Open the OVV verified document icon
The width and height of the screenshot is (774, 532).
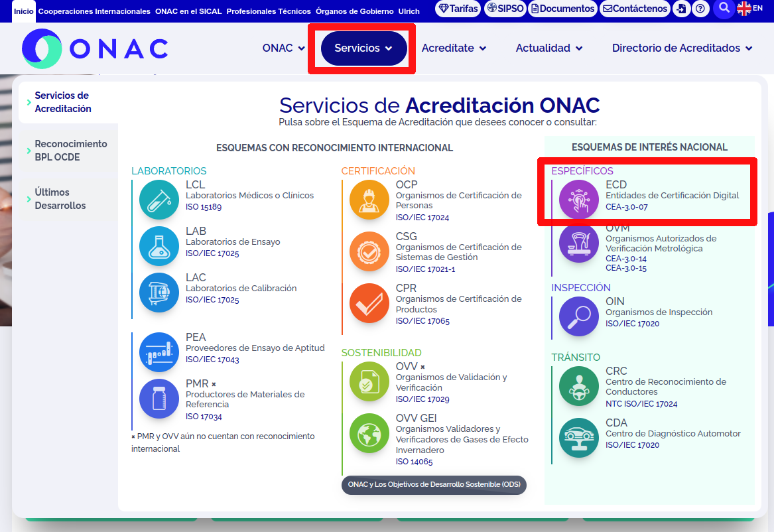[369, 381]
